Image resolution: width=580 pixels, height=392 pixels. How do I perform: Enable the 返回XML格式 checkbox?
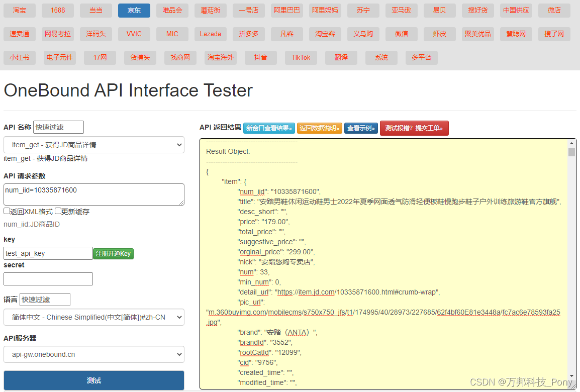[x=7, y=211]
